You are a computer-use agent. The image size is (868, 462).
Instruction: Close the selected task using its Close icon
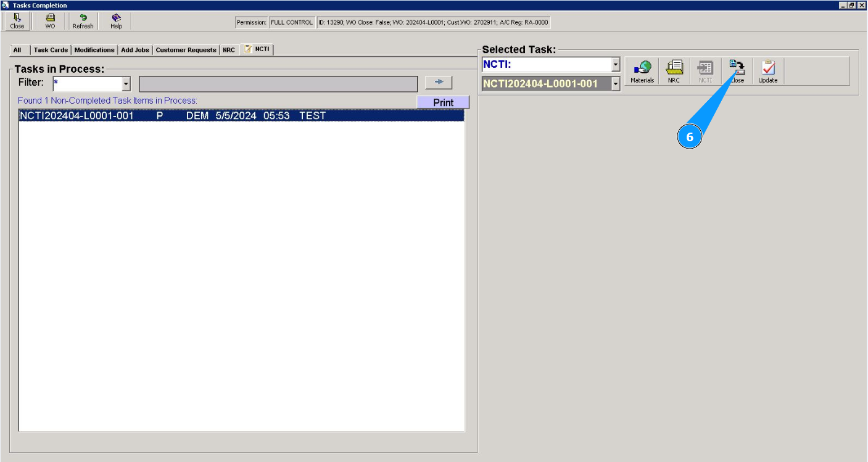(737, 72)
